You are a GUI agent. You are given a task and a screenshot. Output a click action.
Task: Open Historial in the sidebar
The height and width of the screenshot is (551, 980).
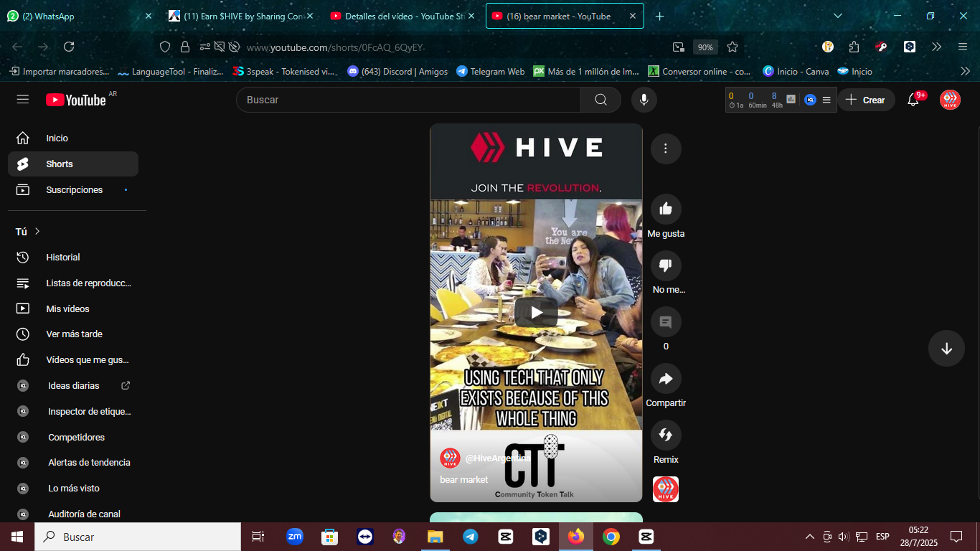73,257
